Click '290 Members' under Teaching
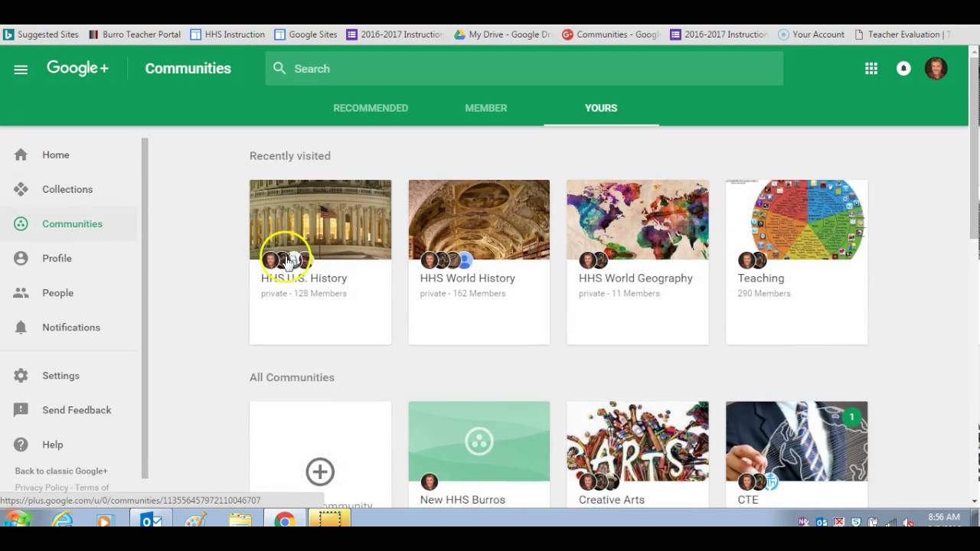Viewport: 980px width, 551px height. (764, 293)
